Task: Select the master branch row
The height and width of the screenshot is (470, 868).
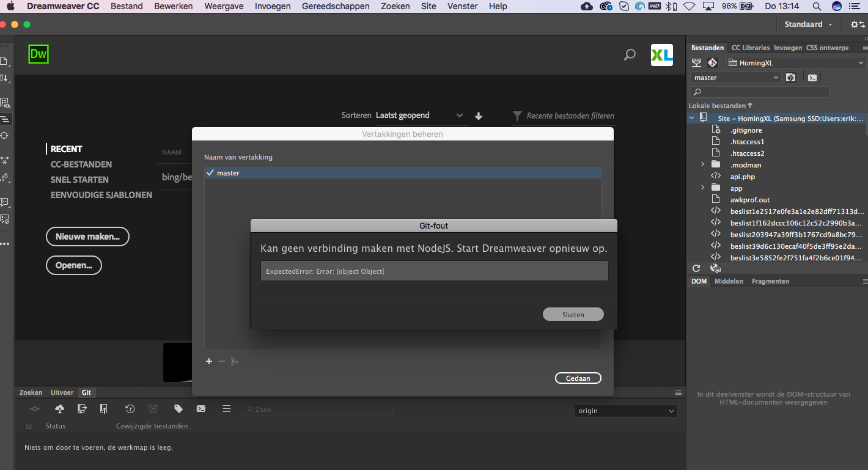Action: pos(402,173)
